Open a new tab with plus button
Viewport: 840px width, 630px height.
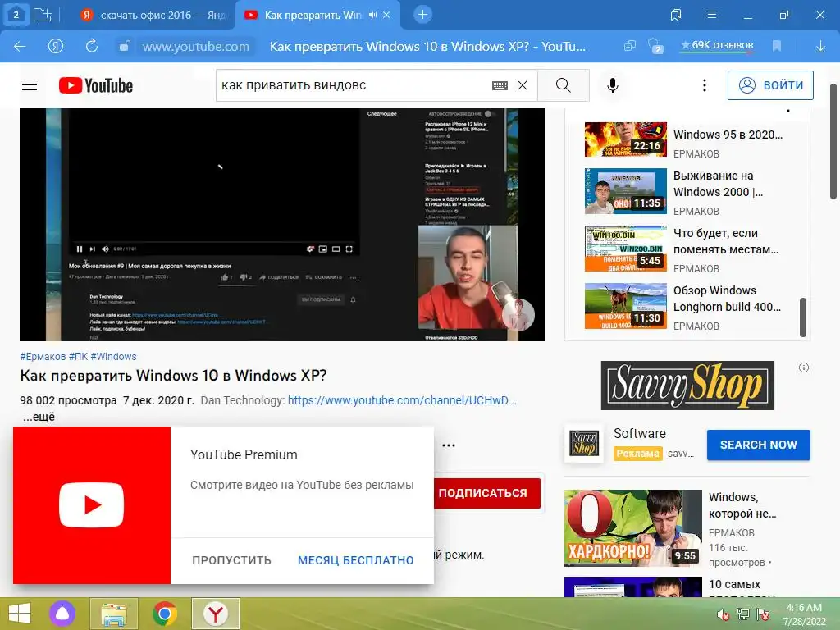(x=422, y=15)
